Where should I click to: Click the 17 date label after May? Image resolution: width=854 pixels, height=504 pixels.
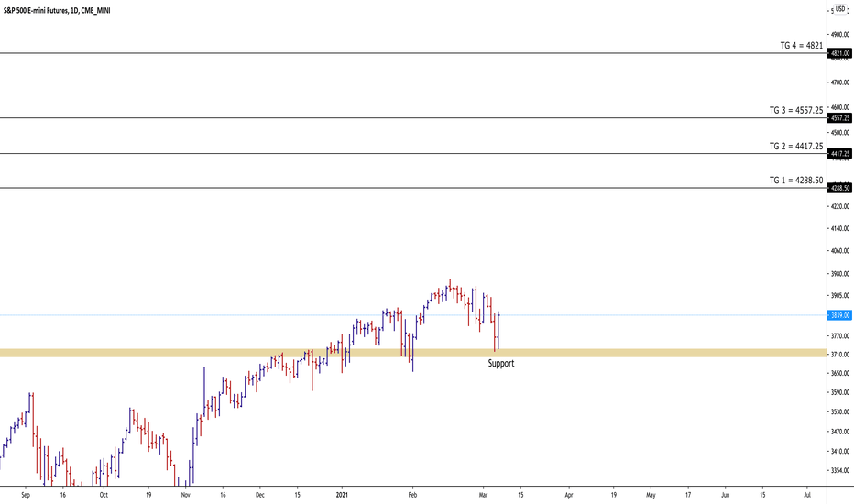point(688,495)
